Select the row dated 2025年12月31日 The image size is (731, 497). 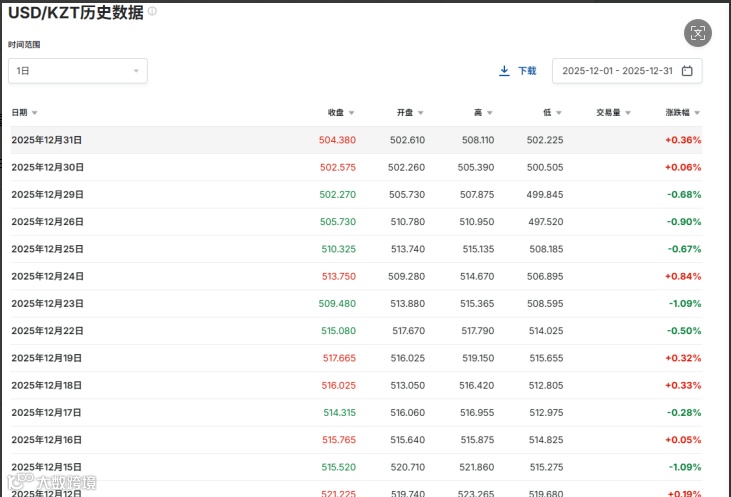pyautogui.click(x=357, y=140)
